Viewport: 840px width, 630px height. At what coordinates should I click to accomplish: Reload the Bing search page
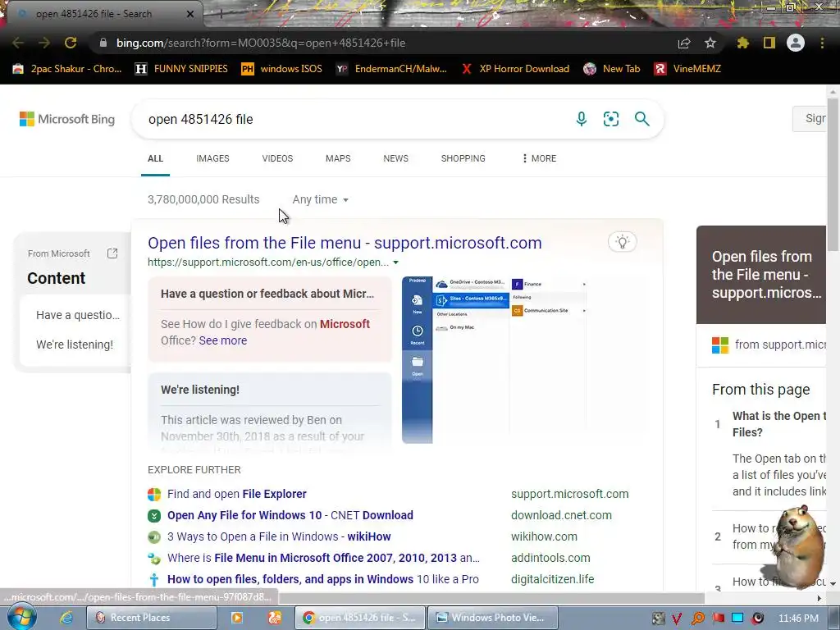tap(71, 43)
